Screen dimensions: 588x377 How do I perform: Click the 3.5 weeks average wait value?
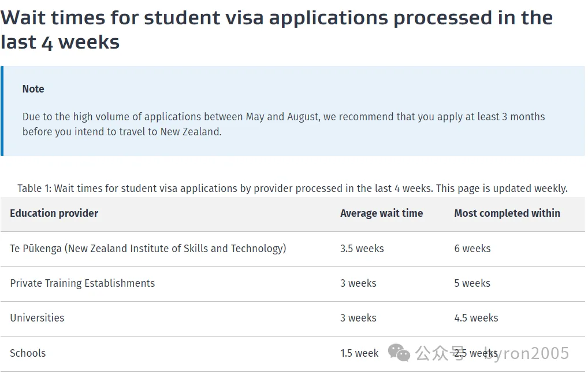coord(362,249)
